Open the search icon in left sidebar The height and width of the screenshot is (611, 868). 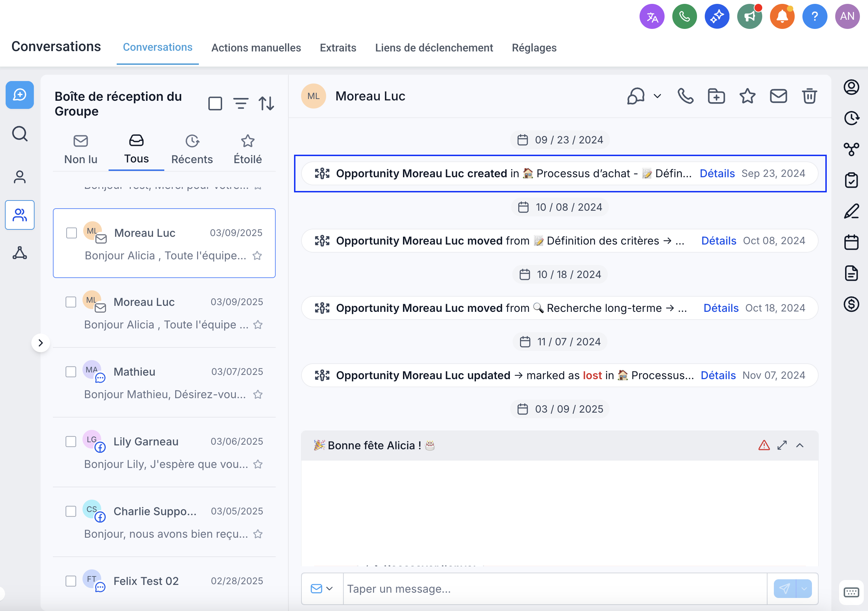click(20, 134)
